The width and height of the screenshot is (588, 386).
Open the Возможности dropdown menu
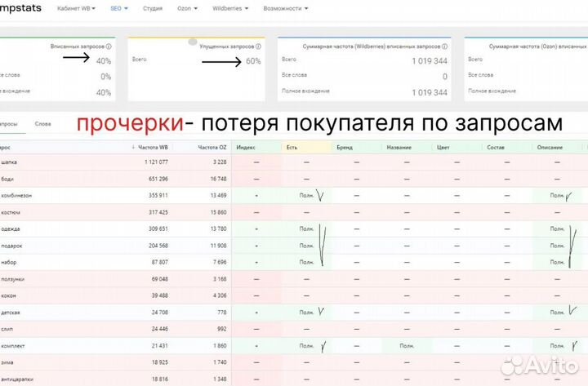[x=285, y=8]
